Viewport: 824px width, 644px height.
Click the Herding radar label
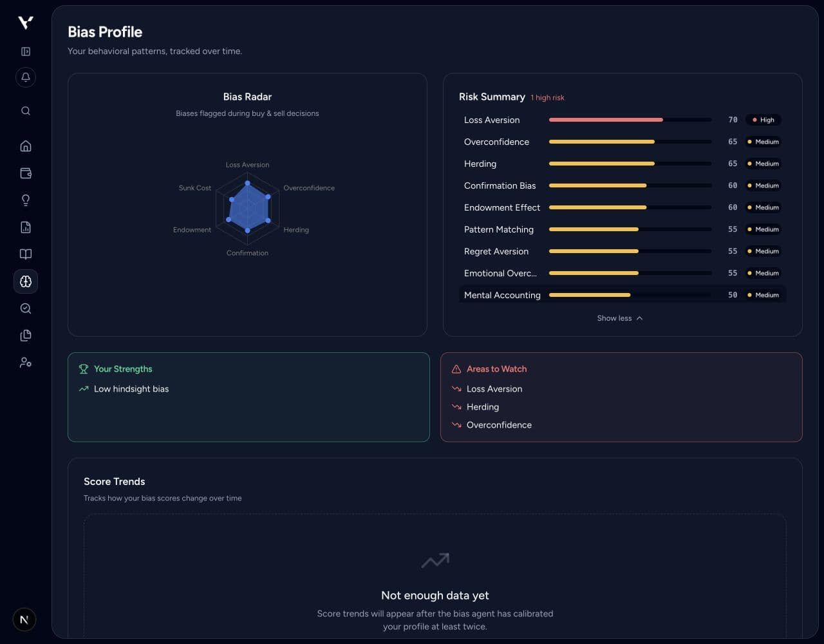tap(296, 230)
